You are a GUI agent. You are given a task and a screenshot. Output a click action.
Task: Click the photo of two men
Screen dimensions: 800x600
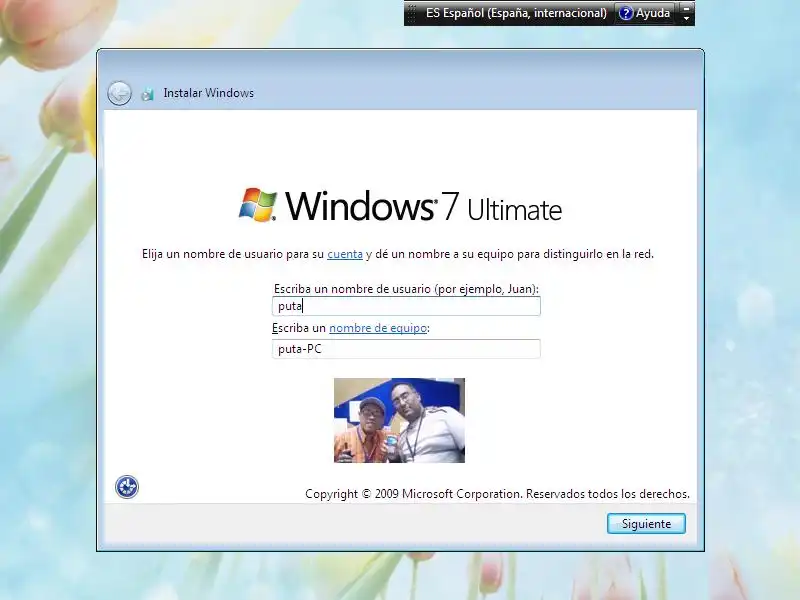click(399, 420)
